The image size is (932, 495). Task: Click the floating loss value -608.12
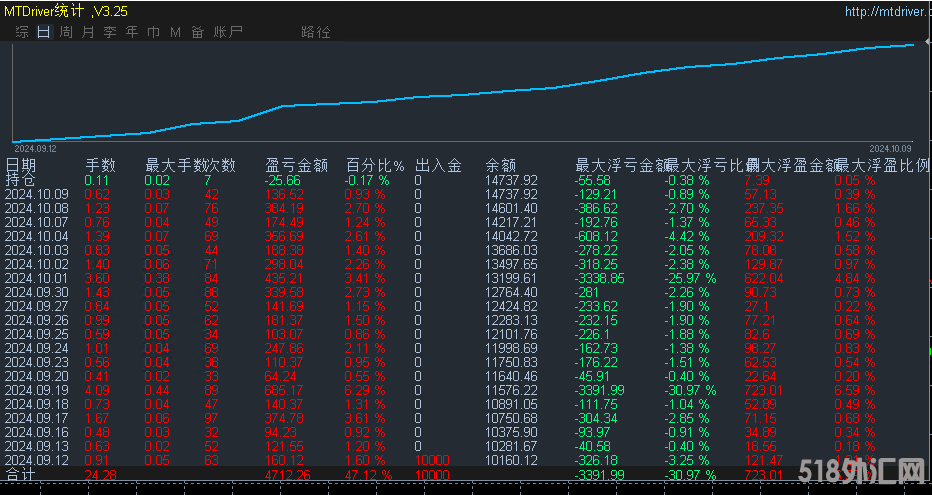click(596, 237)
